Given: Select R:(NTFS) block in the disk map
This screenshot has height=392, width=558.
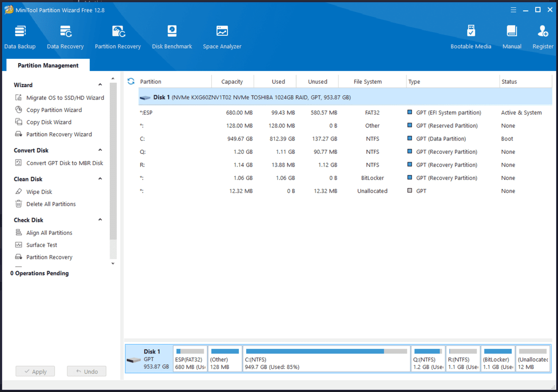Looking at the screenshot, I should coord(463,359).
